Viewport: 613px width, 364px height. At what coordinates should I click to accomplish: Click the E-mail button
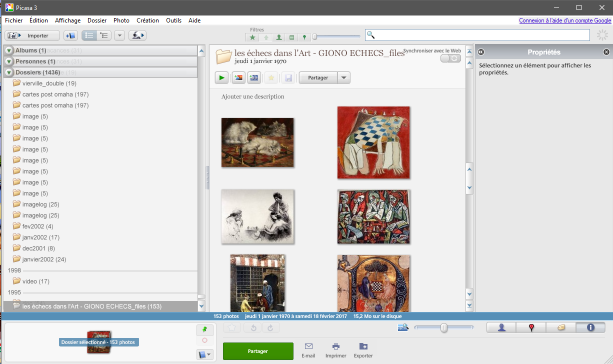pyautogui.click(x=308, y=350)
